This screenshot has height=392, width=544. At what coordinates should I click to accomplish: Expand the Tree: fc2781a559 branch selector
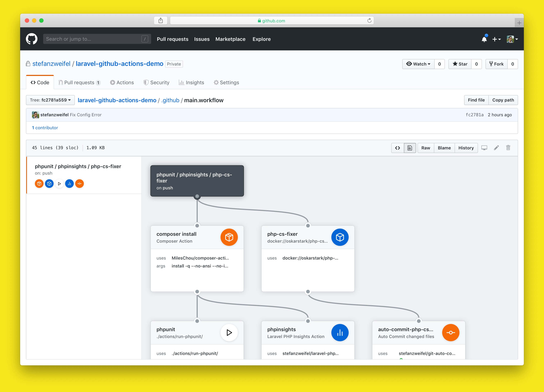click(50, 100)
